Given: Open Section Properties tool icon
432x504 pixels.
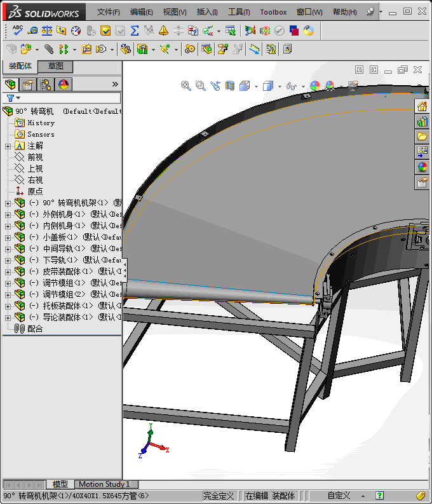Looking at the screenshot, I should (x=62, y=31).
